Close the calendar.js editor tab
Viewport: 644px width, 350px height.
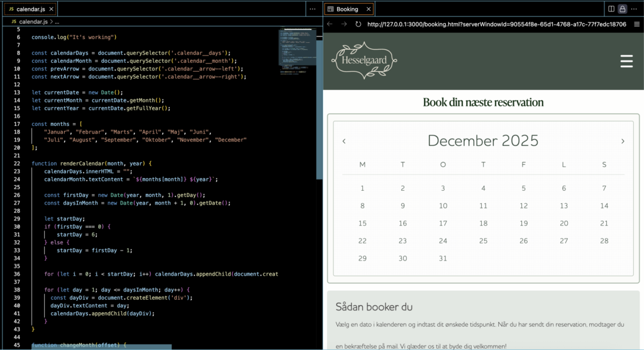[51, 9]
